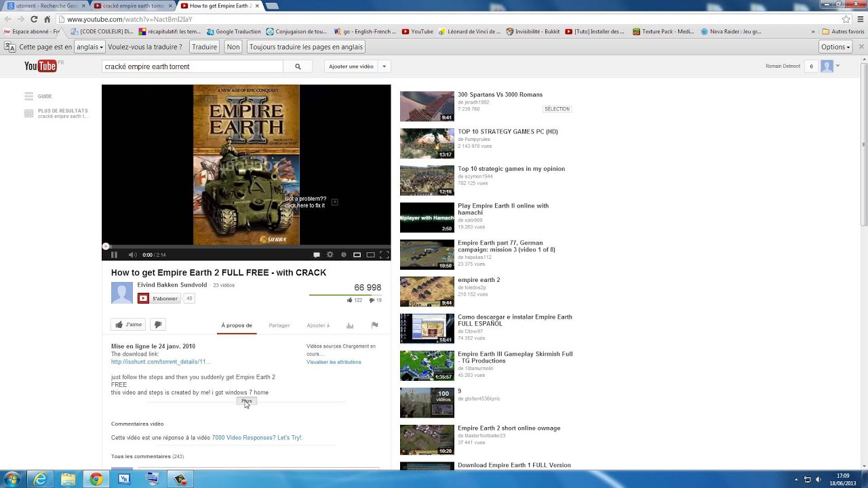
Task: Open a new browser tab
Action: pyautogui.click(x=272, y=6)
